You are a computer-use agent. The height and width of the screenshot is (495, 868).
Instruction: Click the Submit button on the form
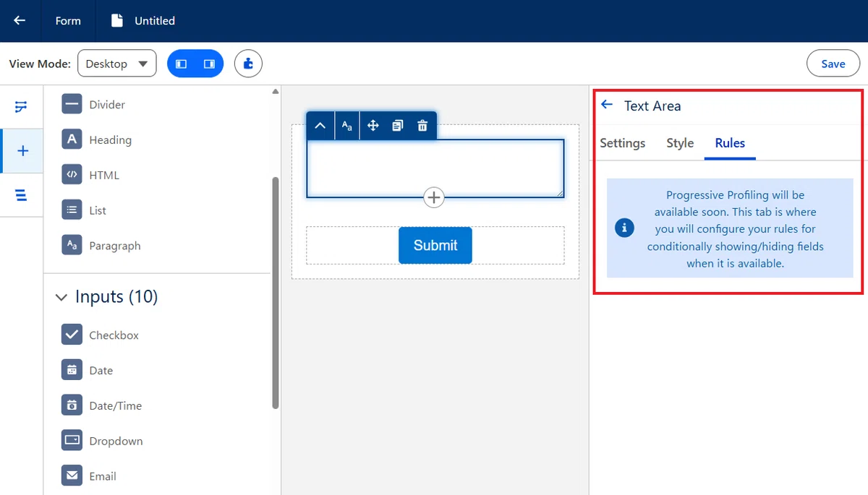(x=435, y=245)
